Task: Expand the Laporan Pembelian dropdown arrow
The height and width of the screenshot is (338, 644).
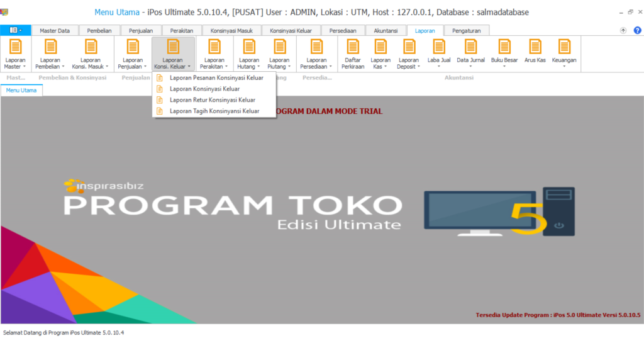Action: 63,67
